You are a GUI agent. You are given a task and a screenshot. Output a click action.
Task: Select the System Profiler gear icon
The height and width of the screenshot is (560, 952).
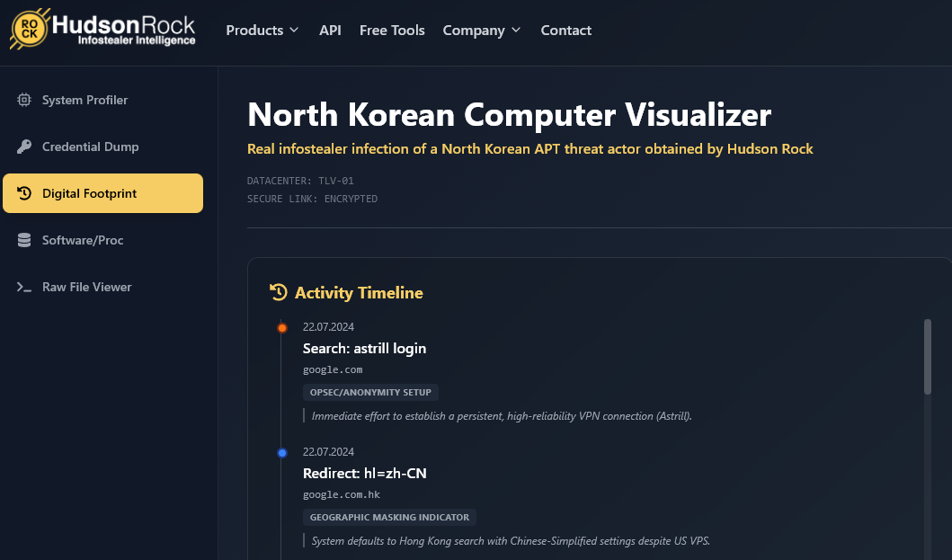[26, 100]
